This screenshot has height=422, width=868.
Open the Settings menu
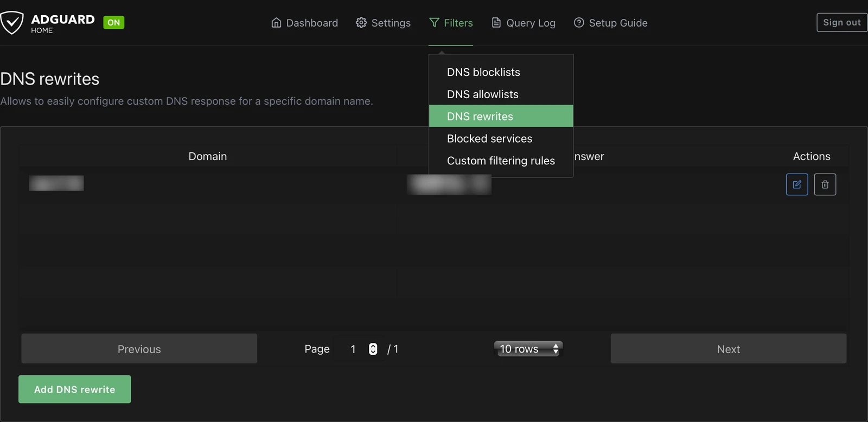383,23
